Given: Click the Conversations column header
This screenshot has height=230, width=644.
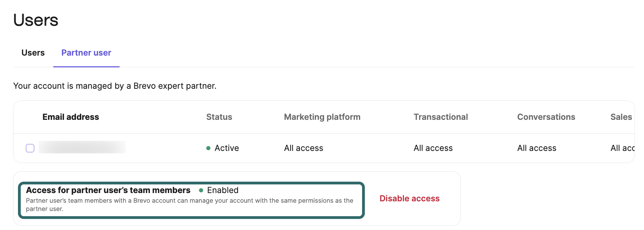Looking at the screenshot, I should tap(546, 117).
